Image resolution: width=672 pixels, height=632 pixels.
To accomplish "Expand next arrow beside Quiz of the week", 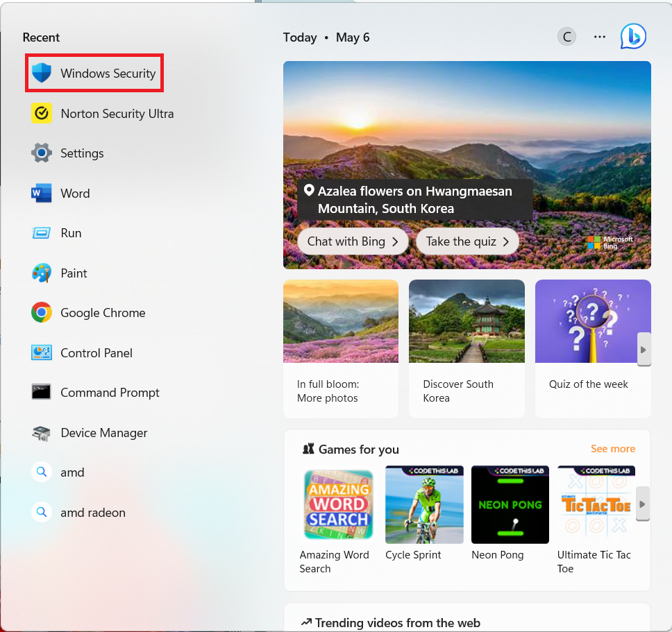I will click(644, 350).
